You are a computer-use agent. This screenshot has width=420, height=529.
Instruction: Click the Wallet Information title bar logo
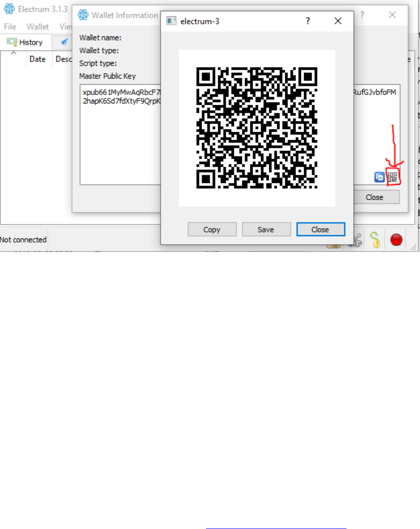point(83,15)
